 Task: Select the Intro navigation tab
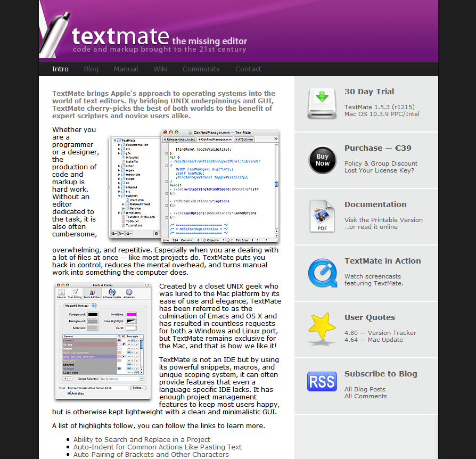pyautogui.click(x=60, y=69)
